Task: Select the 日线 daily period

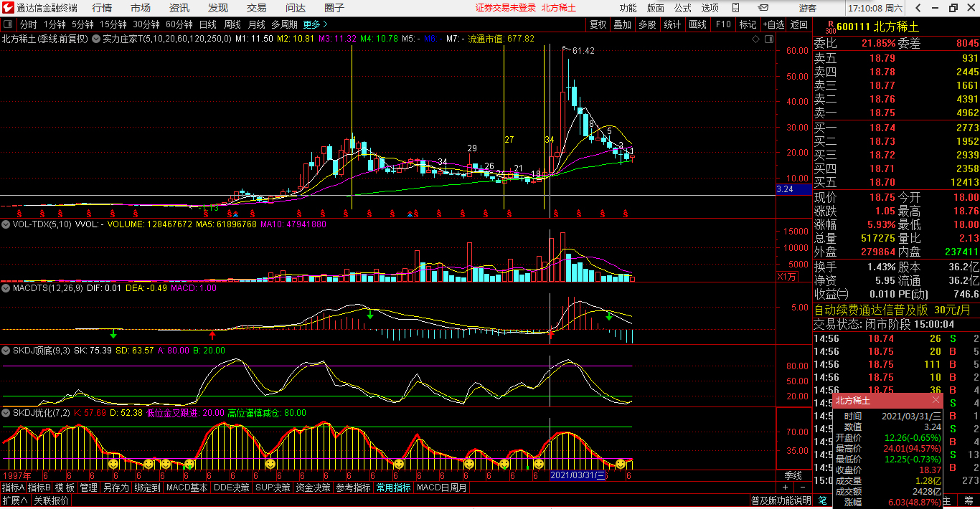Action: [208, 24]
